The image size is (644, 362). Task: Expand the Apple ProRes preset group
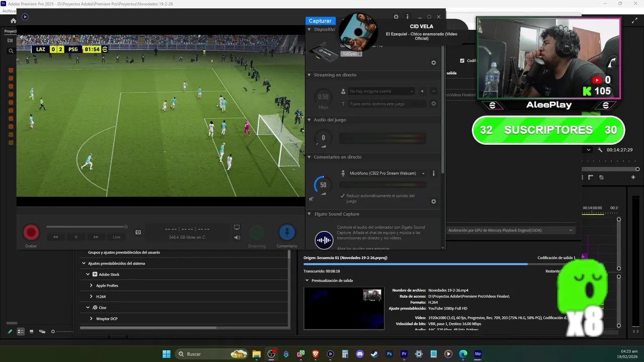point(91,286)
